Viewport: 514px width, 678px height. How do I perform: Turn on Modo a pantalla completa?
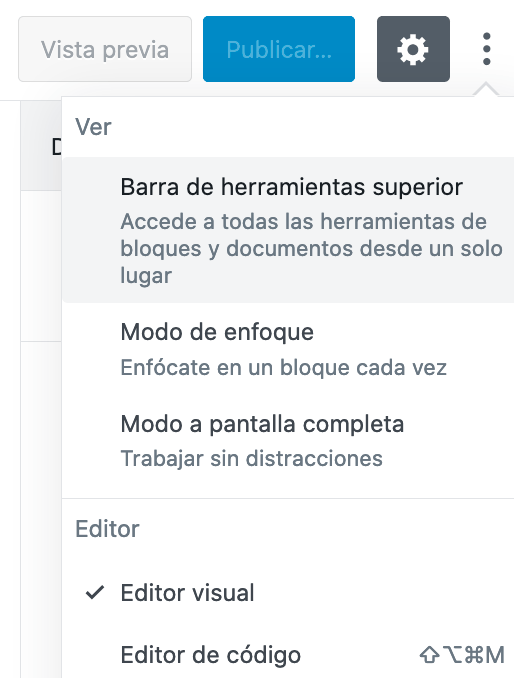pos(288,440)
